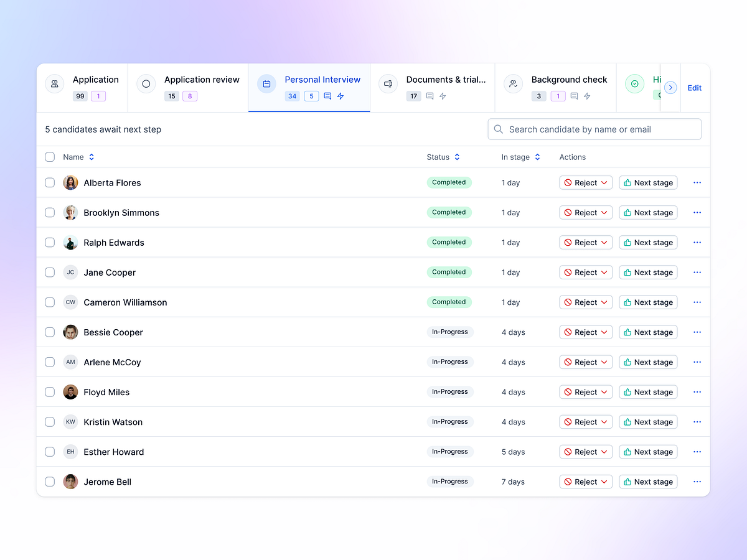Click the person icon on the Application stage

tap(54, 83)
